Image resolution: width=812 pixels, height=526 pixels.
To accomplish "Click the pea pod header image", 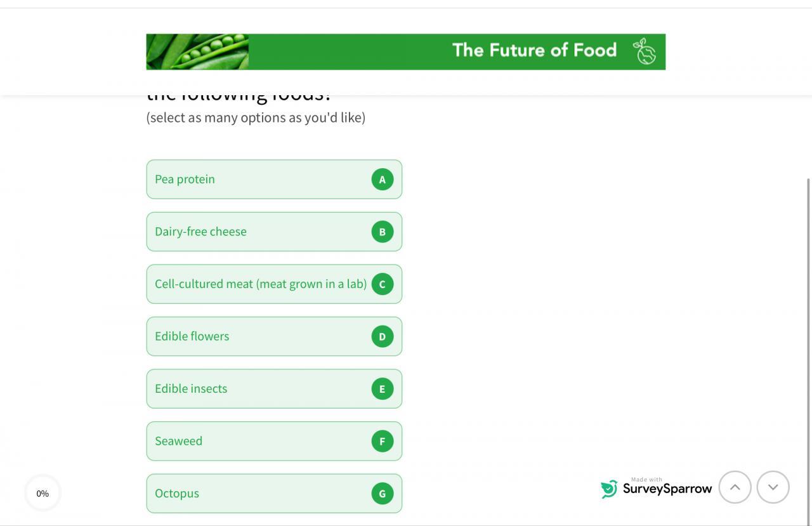I will click(197, 51).
